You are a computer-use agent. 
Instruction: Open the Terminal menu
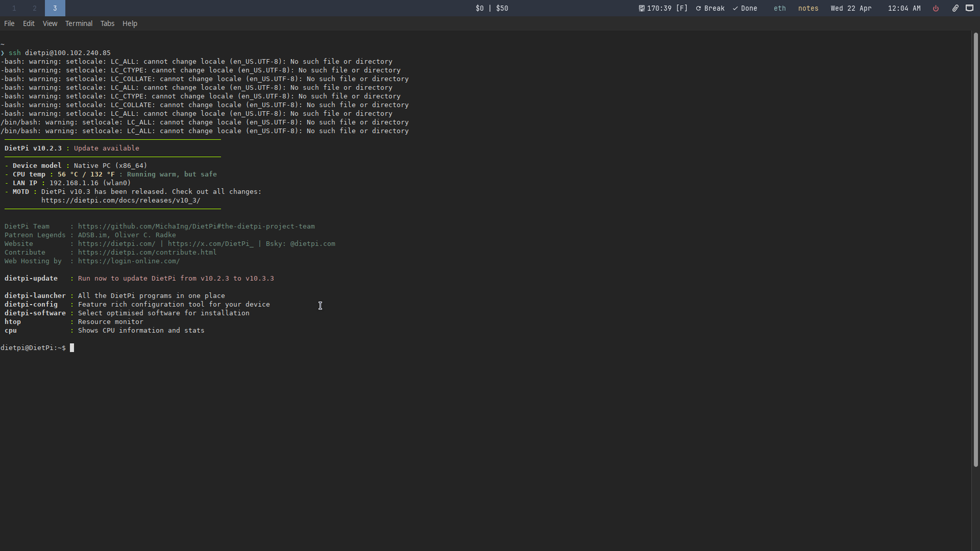click(x=79, y=24)
